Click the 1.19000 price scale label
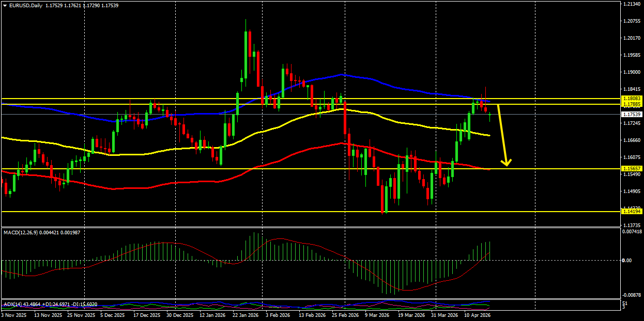The height and width of the screenshot is (321, 644). tap(633, 72)
